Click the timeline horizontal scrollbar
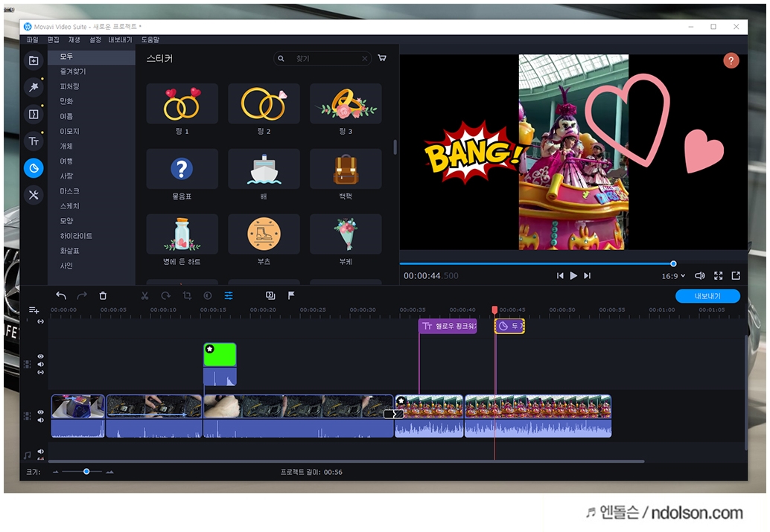The height and width of the screenshot is (532, 770). [346, 461]
